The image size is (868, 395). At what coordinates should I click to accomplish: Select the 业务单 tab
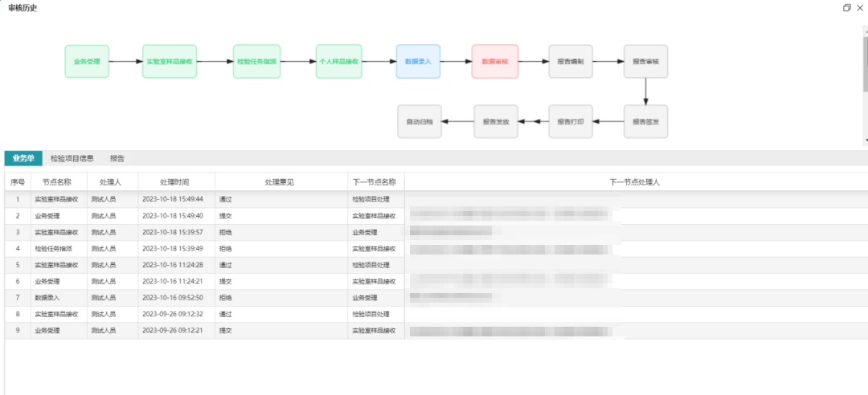click(x=23, y=158)
